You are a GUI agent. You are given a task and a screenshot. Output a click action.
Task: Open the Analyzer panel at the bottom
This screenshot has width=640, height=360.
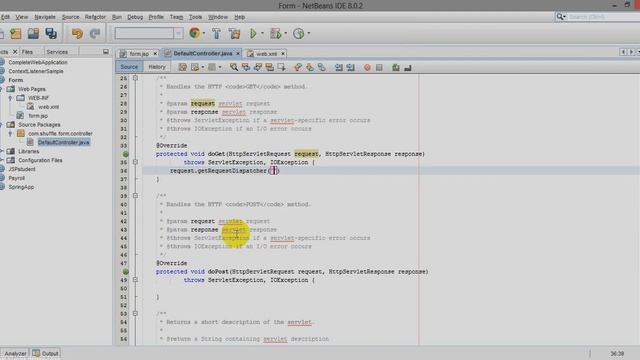(x=15, y=353)
